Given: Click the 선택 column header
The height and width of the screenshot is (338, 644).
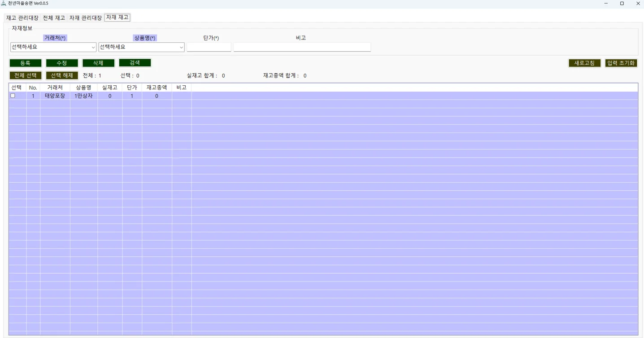Looking at the screenshot, I should [17, 88].
